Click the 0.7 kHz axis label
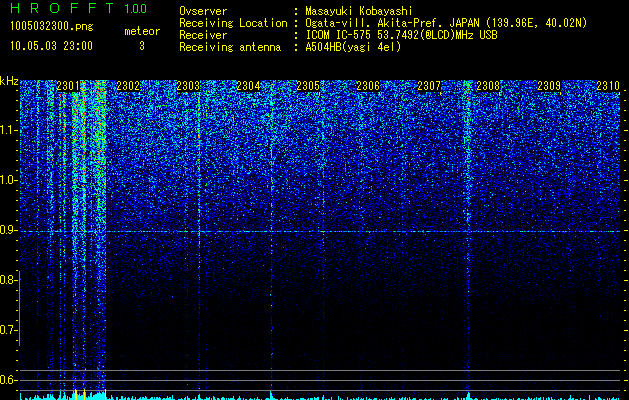The width and height of the screenshot is (629, 400). [x=8, y=330]
